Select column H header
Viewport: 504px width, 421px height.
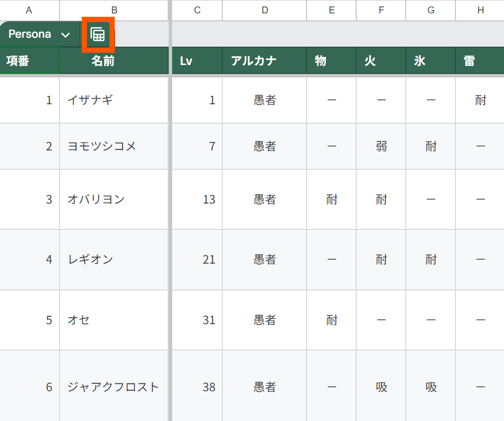[x=480, y=10]
